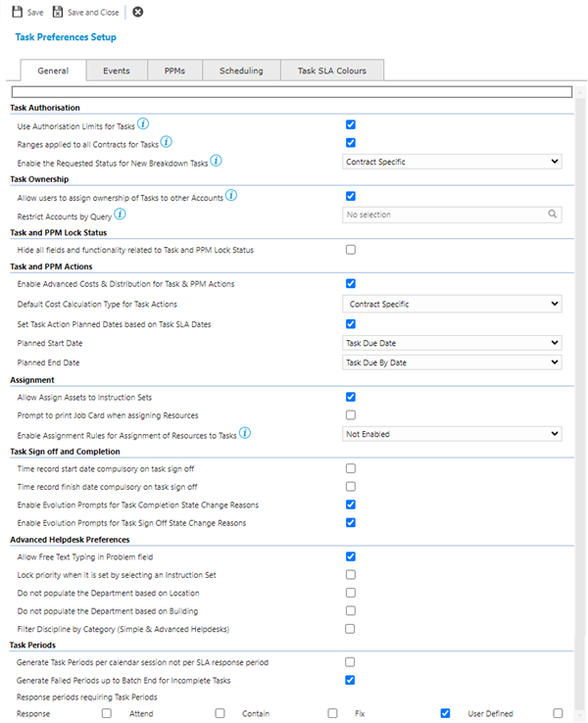Click the cancel X circle icon
The image size is (588, 723).
point(137,12)
